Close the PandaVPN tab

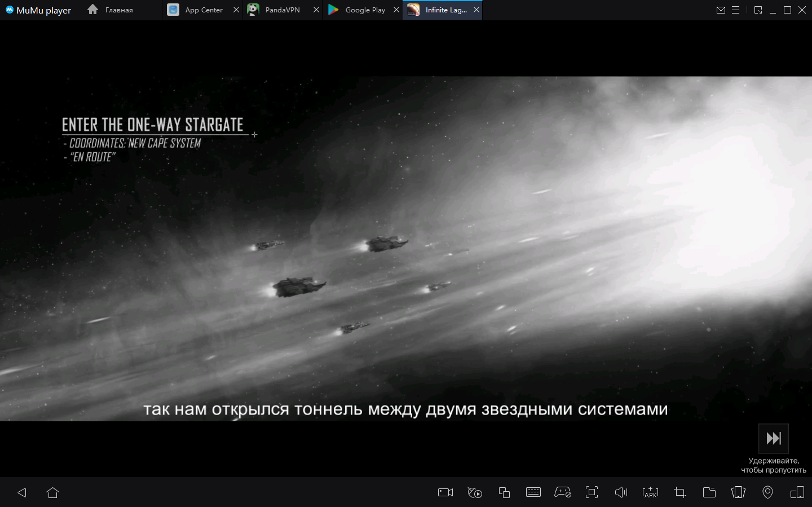(316, 10)
